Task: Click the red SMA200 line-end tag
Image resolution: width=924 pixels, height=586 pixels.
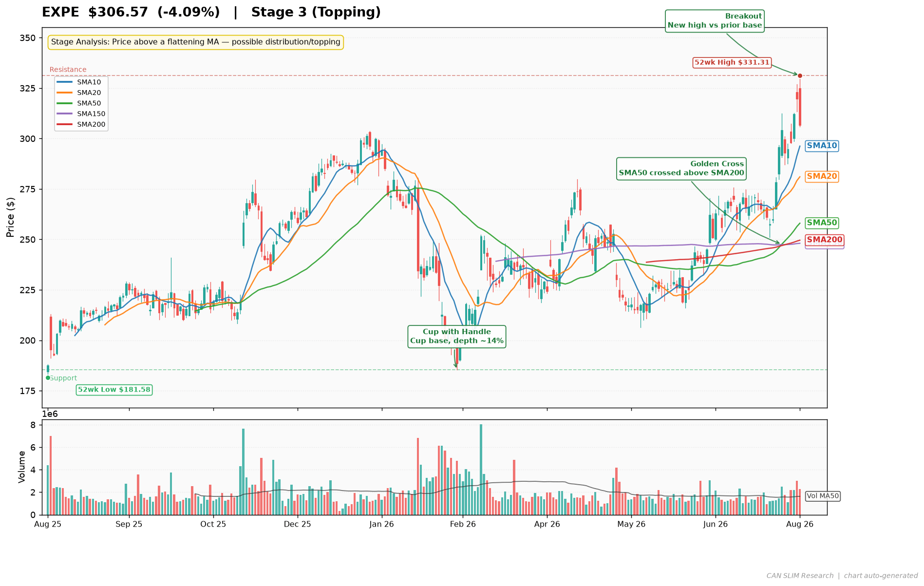Action: (x=825, y=240)
